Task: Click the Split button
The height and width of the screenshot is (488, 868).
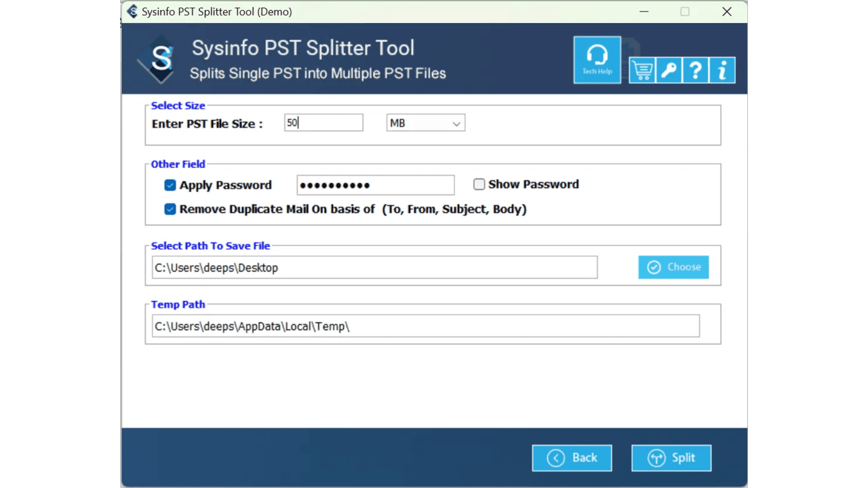Action: click(671, 458)
